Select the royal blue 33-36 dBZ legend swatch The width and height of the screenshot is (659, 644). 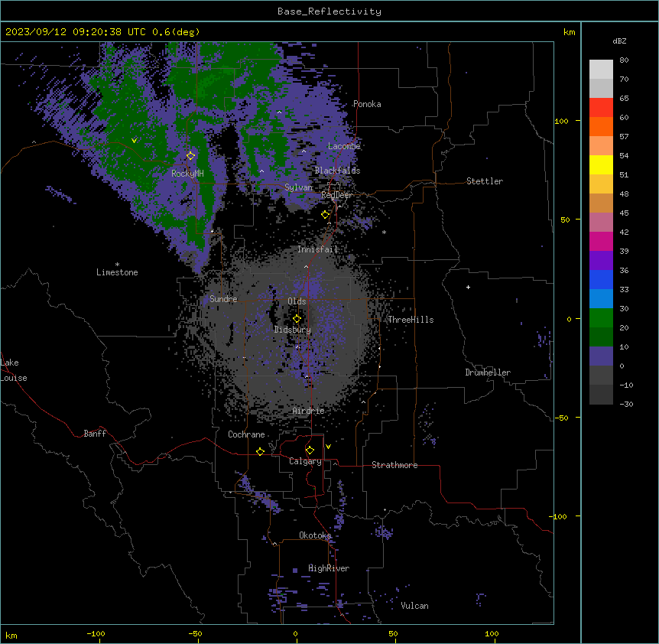[601, 279]
